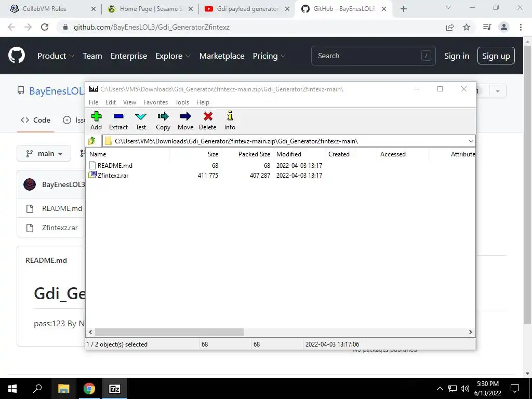The width and height of the screenshot is (532, 399).
Task: Open the Favorites menu in 7-Zip
Action: coord(156,102)
